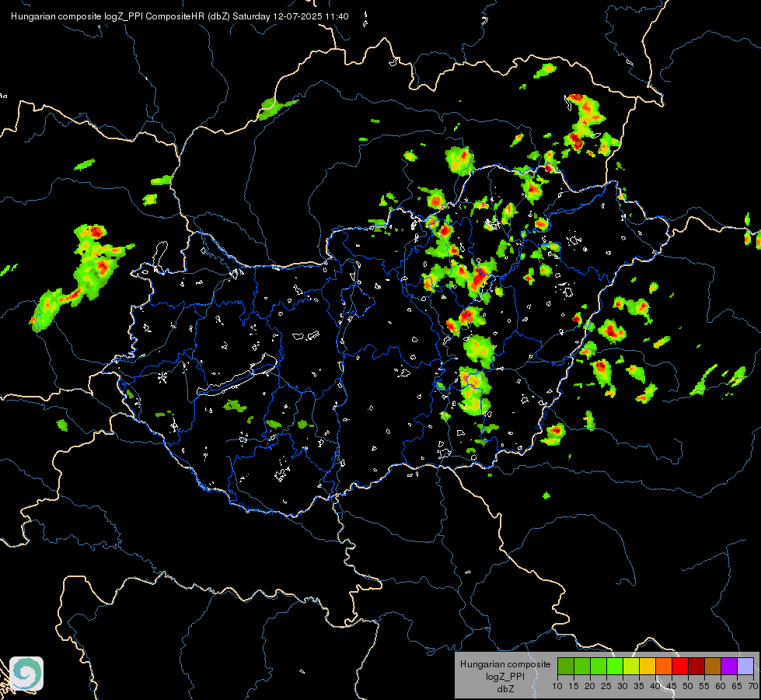
Task: Click the legend scale value 45
Action: (672, 686)
